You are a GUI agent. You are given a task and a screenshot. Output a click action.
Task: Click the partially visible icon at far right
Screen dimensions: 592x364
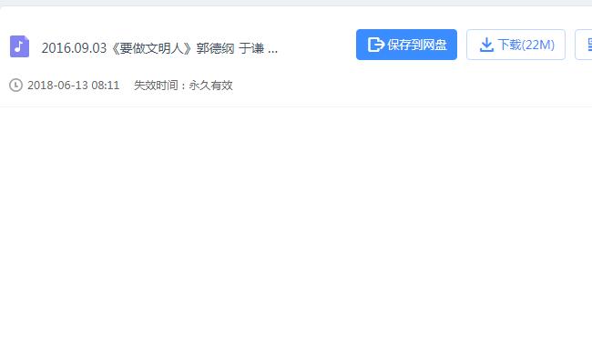click(590, 45)
